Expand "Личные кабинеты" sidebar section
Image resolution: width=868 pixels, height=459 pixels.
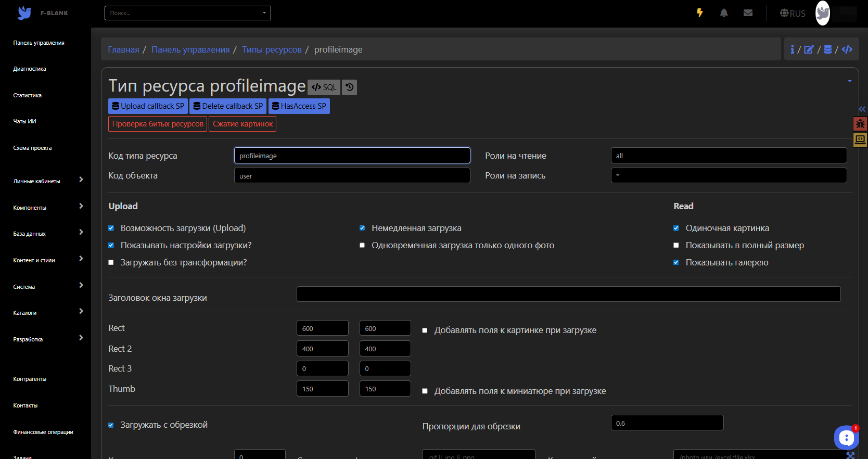(47, 181)
